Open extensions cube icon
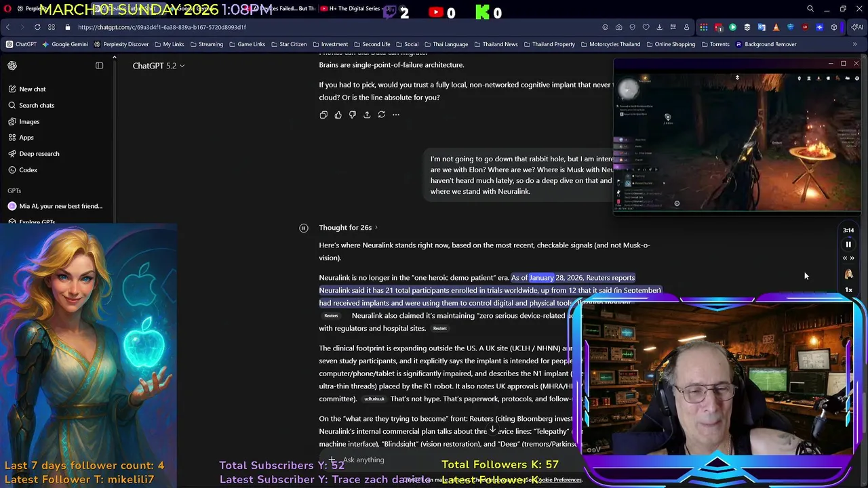 tap(834, 27)
